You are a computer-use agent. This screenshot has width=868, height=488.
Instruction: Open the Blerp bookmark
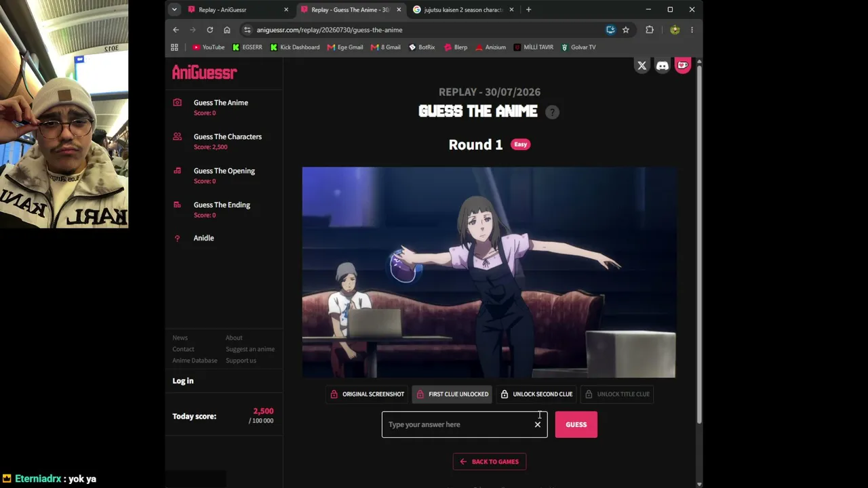tap(456, 47)
